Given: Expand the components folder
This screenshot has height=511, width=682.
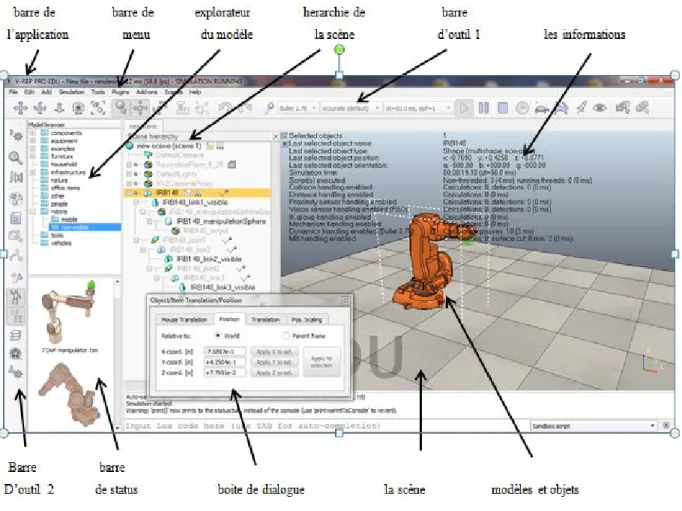Looking at the screenshot, I should coord(33,133).
